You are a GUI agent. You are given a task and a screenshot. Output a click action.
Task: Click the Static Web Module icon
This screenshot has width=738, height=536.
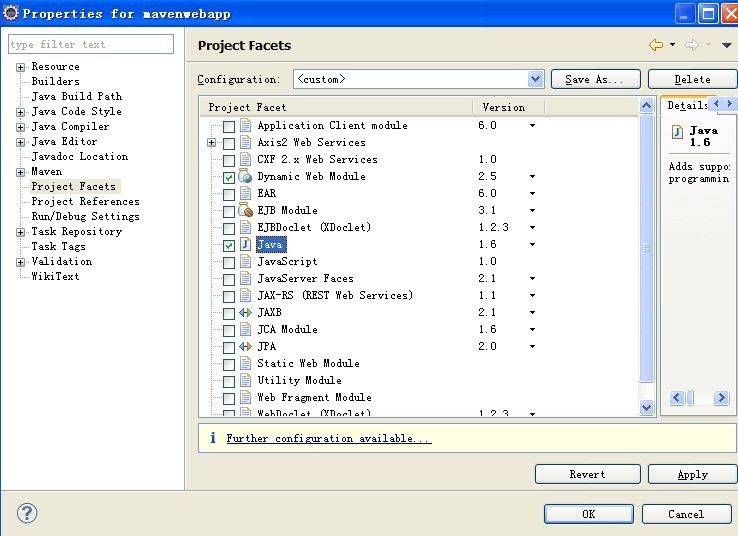pyautogui.click(x=245, y=363)
